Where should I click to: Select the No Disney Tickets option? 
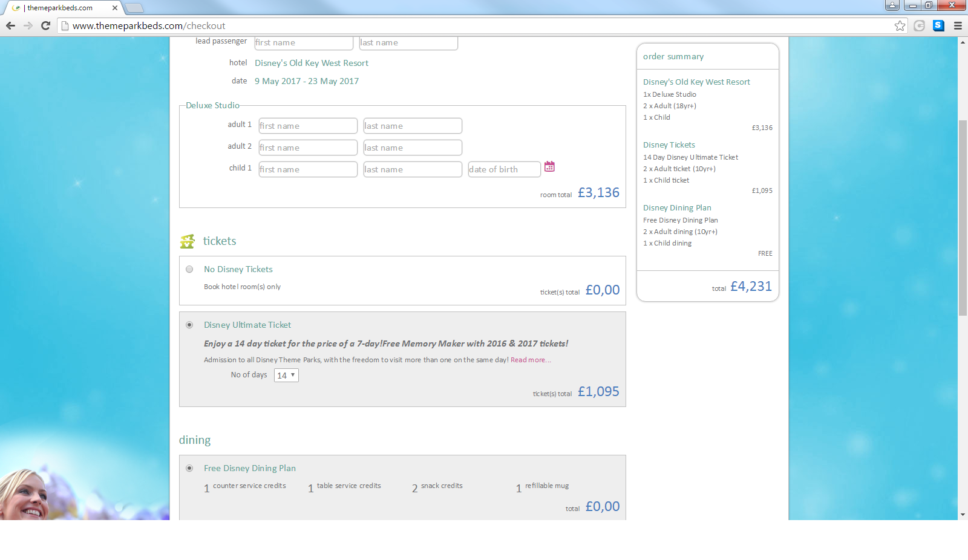click(x=189, y=269)
